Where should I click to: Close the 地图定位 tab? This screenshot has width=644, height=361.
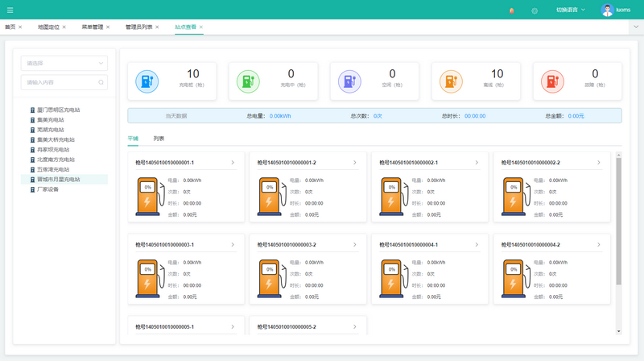tap(64, 27)
